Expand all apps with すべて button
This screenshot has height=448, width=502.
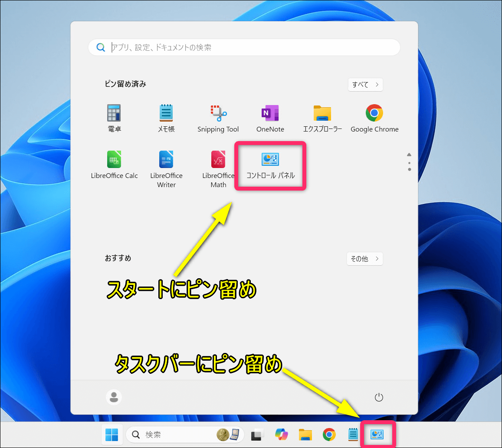(365, 85)
